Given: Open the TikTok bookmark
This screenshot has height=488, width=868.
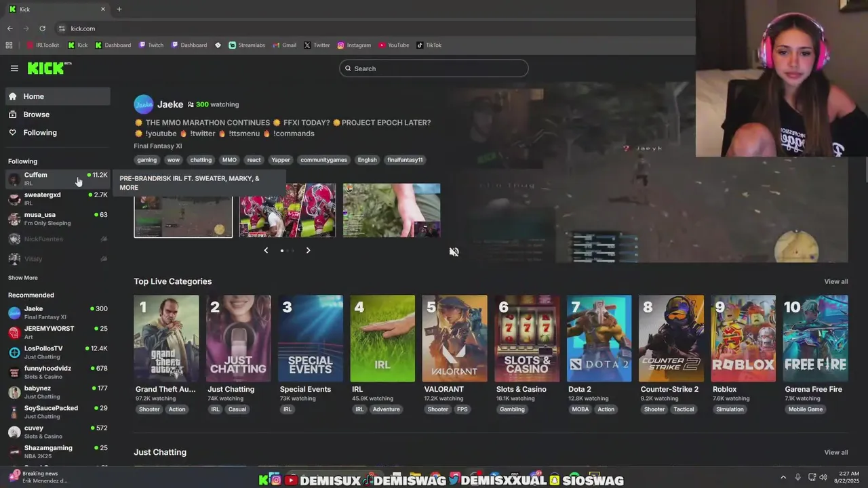Looking at the screenshot, I should point(429,45).
